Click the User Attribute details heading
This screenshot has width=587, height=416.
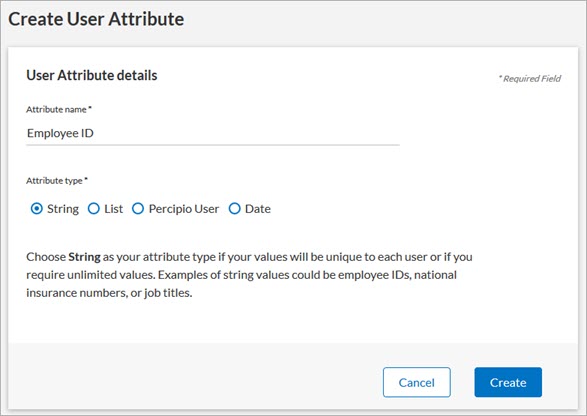click(x=92, y=75)
